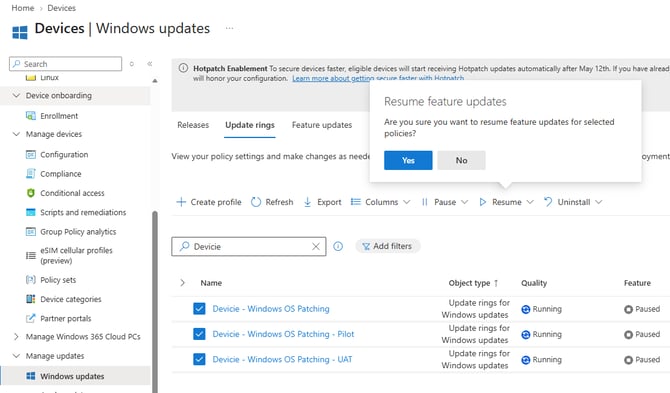Expand Manage Windows 365 Cloud PCs section
670x393 pixels.
16,337
